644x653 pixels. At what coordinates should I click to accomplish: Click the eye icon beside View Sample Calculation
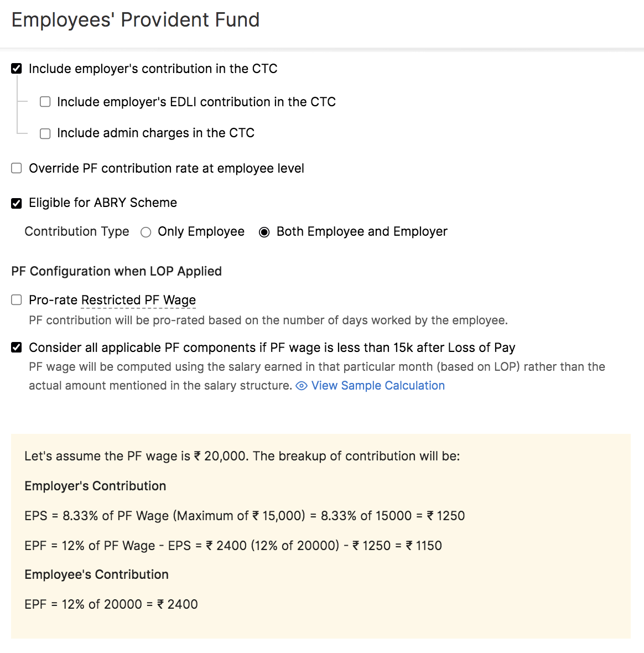pyautogui.click(x=302, y=386)
